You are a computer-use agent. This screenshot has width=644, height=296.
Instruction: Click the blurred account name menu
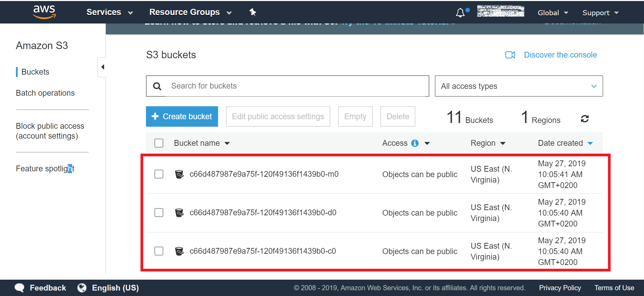click(500, 11)
